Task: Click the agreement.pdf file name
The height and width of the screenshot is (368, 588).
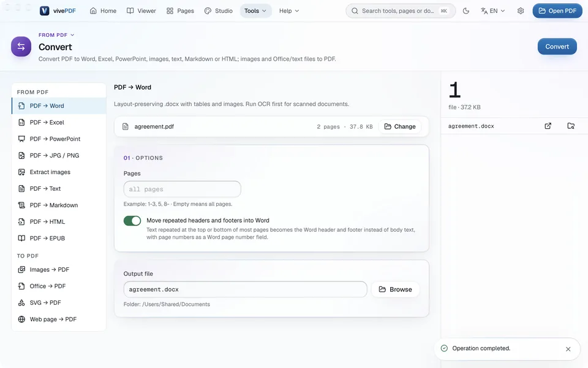Action: [154, 126]
